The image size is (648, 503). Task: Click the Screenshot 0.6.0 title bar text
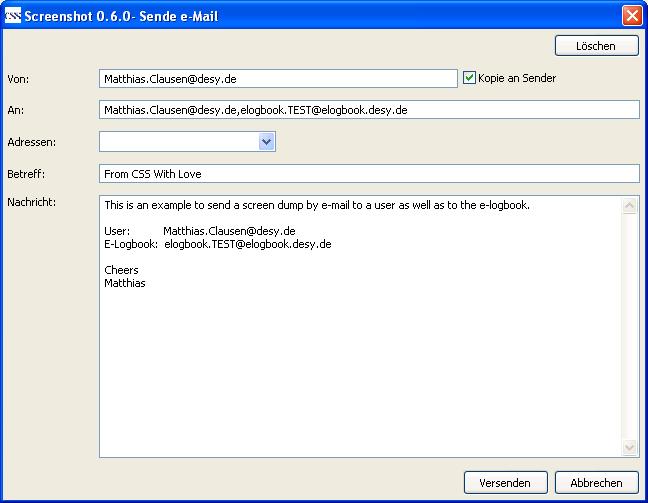point(121,16)
